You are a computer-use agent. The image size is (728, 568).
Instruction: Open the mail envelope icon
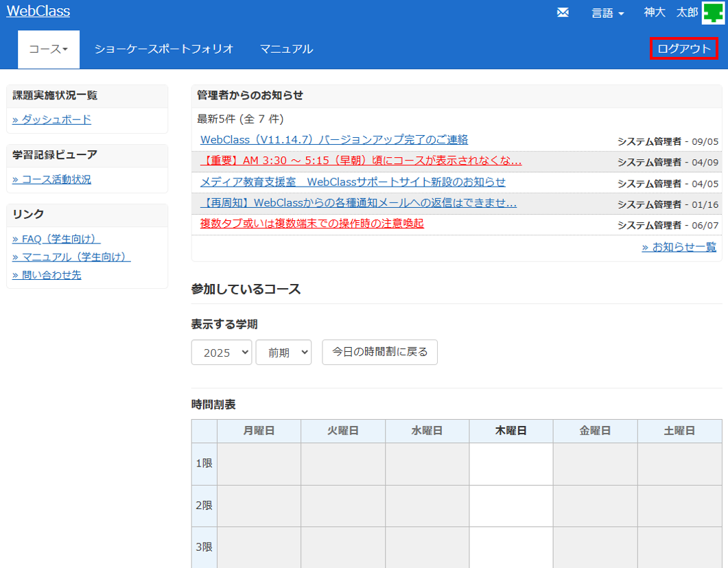point(563,12)
